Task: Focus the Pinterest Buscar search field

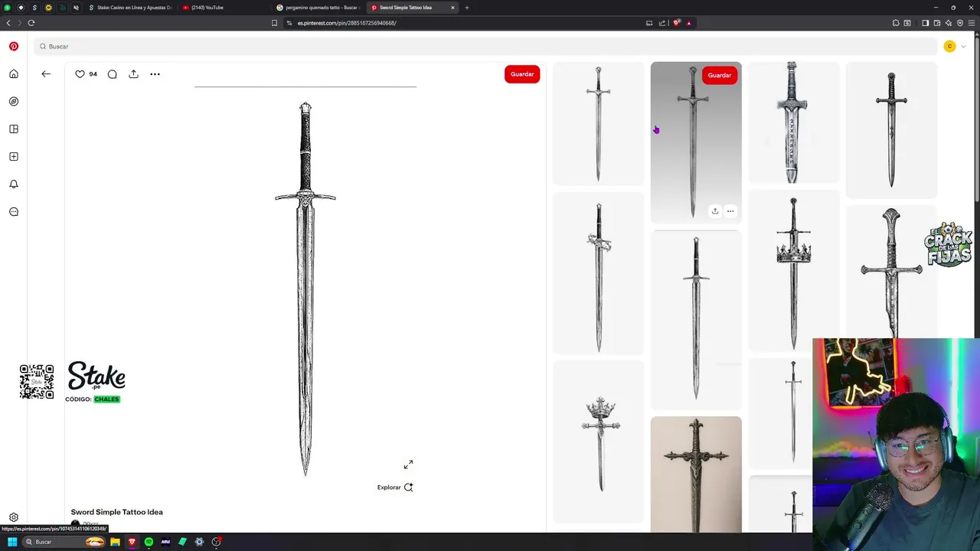Action: click(x=486, y=47)
